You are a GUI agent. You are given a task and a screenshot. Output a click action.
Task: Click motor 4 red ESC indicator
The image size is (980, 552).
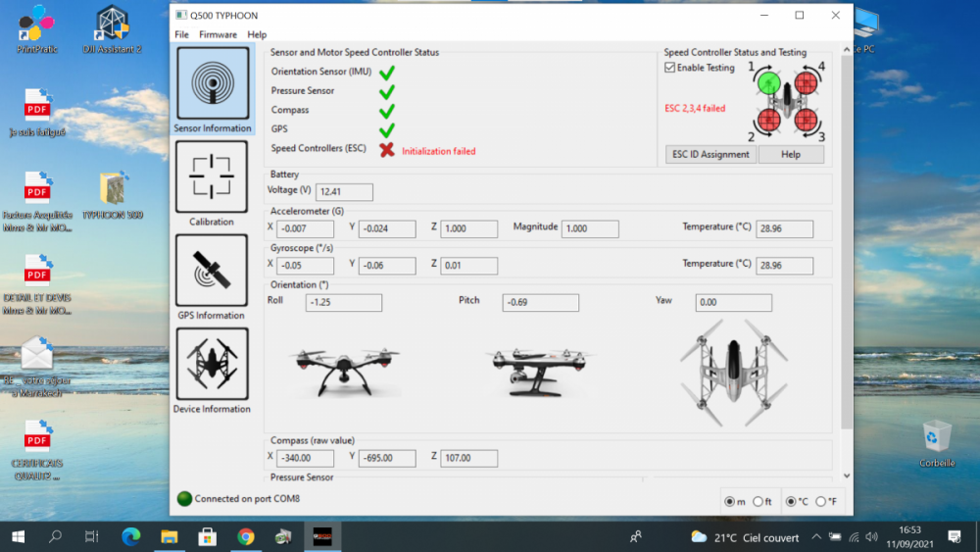[x=807, y=82]
